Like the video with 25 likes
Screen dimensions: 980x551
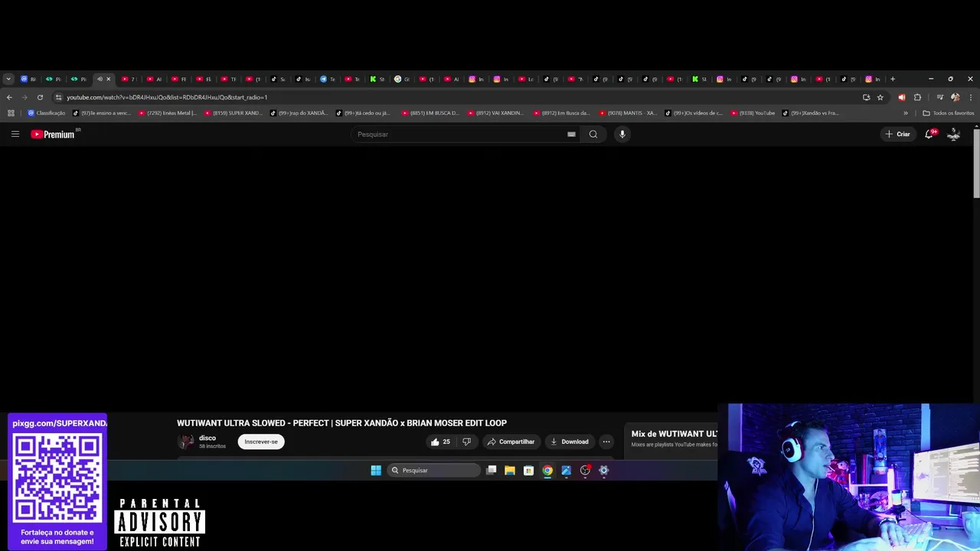(440, 442)
